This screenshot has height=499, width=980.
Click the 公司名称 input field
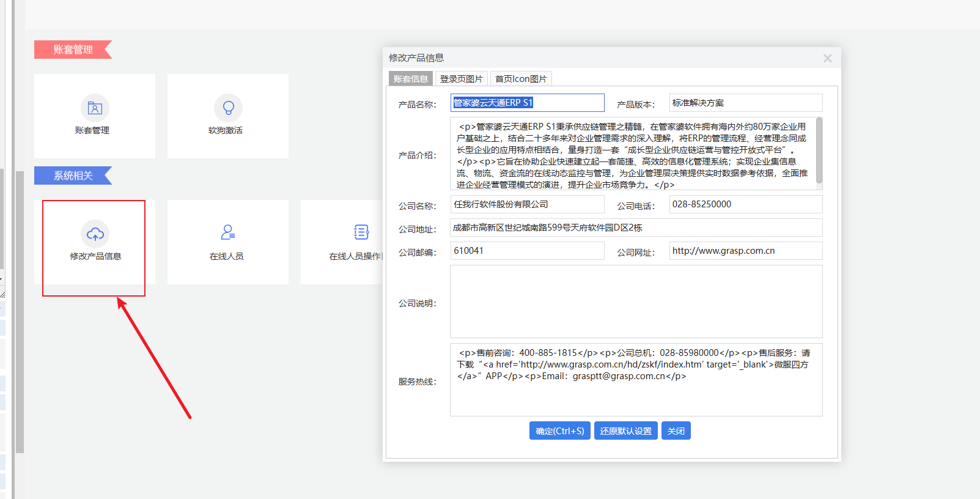click(x=528, y=204)
